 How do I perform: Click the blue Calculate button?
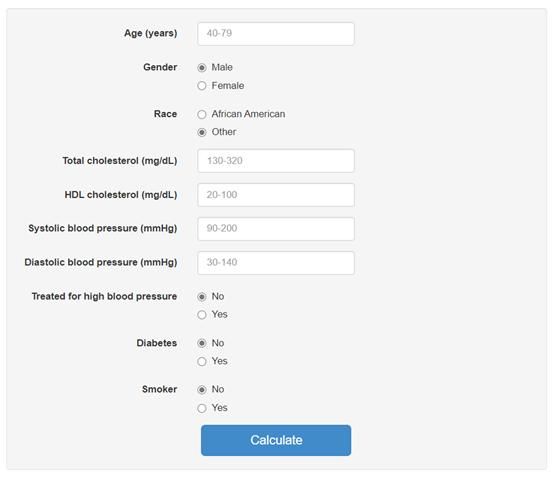[x=276, y=440]
